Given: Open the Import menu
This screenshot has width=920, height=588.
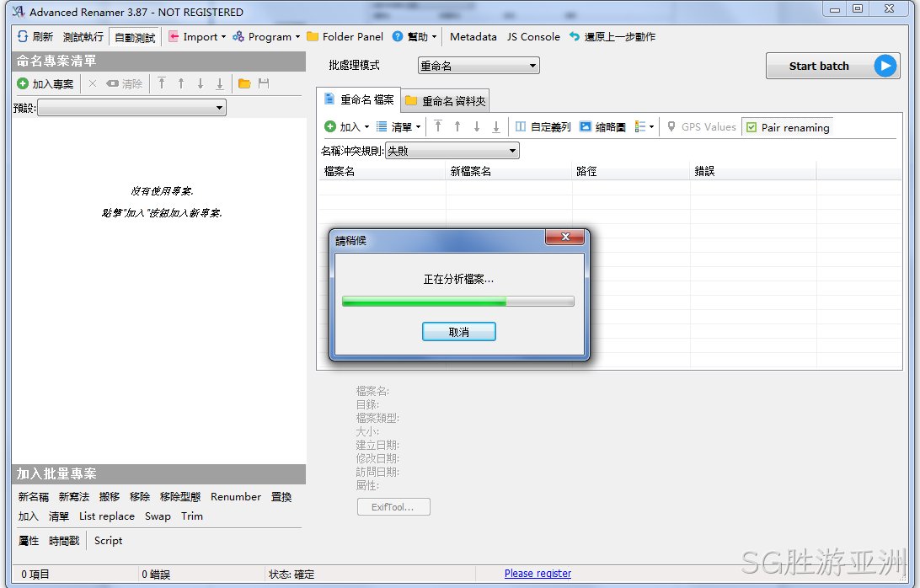Looking at the screenshot, I should [197, 36].
